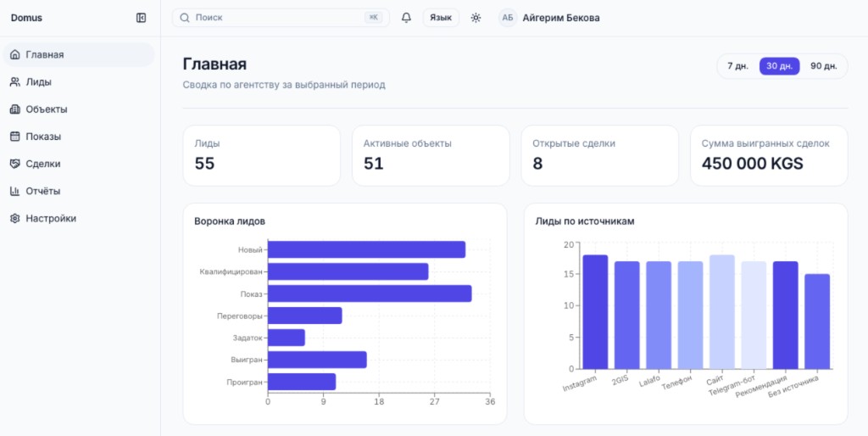This screenshot has height=436, width=868.
Task: Open Отчёты from the sidebar
Action: point(79,191)
